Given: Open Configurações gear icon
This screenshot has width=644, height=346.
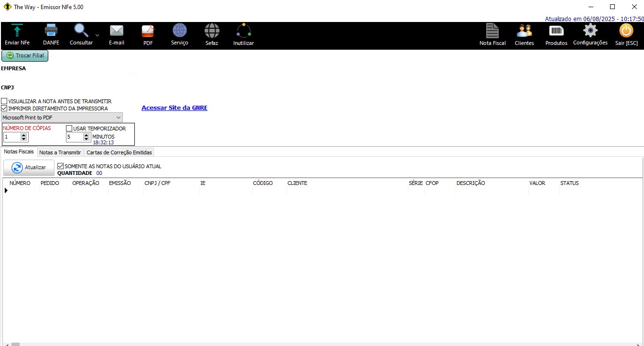Looking at the screenshot, I should [590, 32].
